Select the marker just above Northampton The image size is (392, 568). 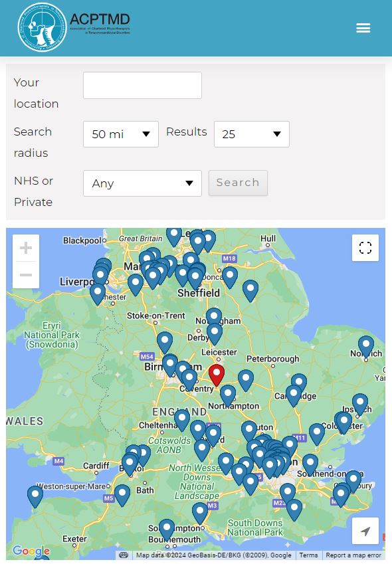pyautogui.click(x=228, y=395)
